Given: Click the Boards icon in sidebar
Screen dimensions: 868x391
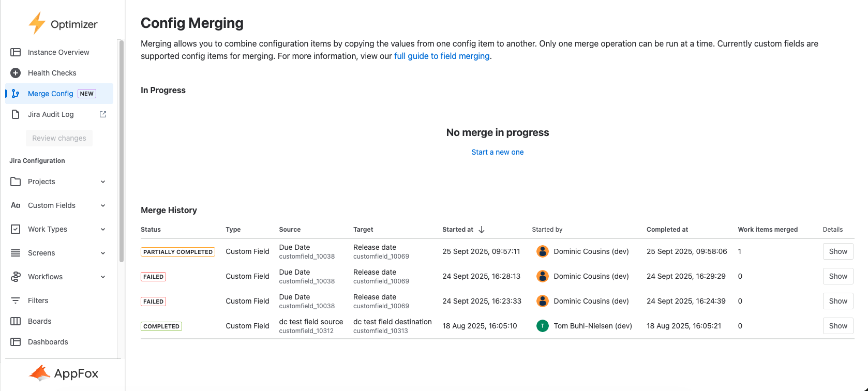Looking at the screenshot, I should [x=16, y=321].
